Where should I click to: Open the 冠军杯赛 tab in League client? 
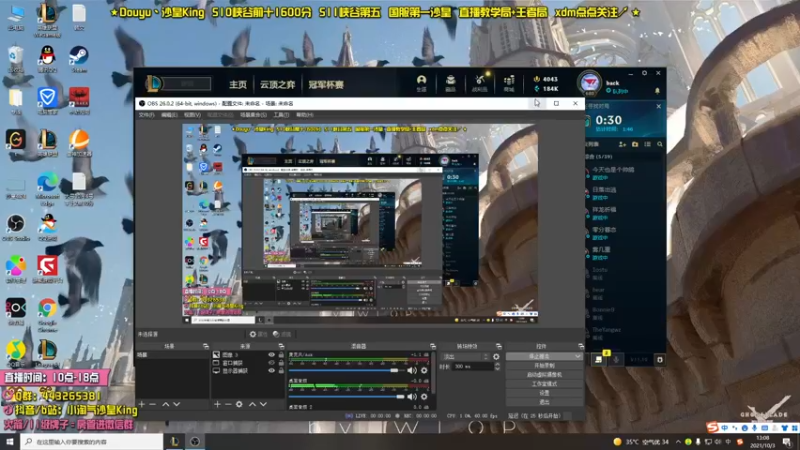326,85
